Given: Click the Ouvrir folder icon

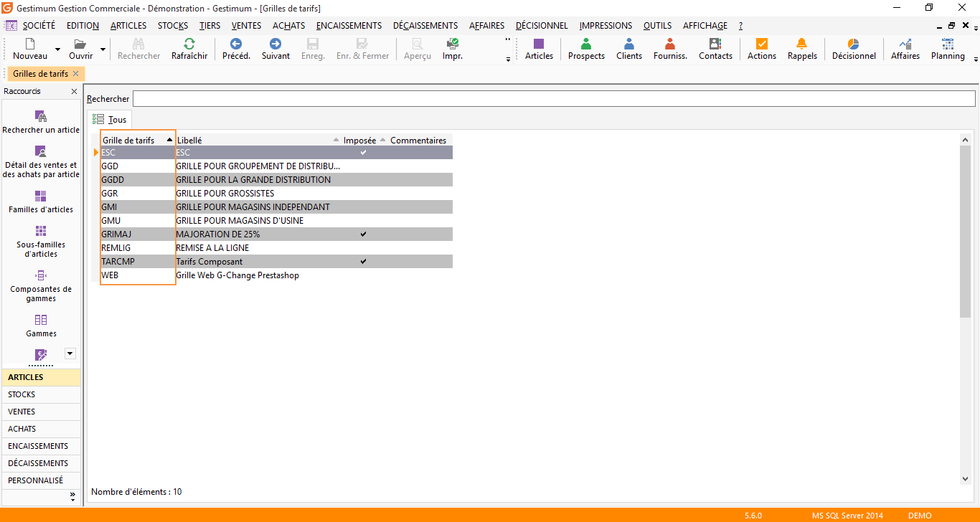Looking at the screenshot, I should pos(80,44).
